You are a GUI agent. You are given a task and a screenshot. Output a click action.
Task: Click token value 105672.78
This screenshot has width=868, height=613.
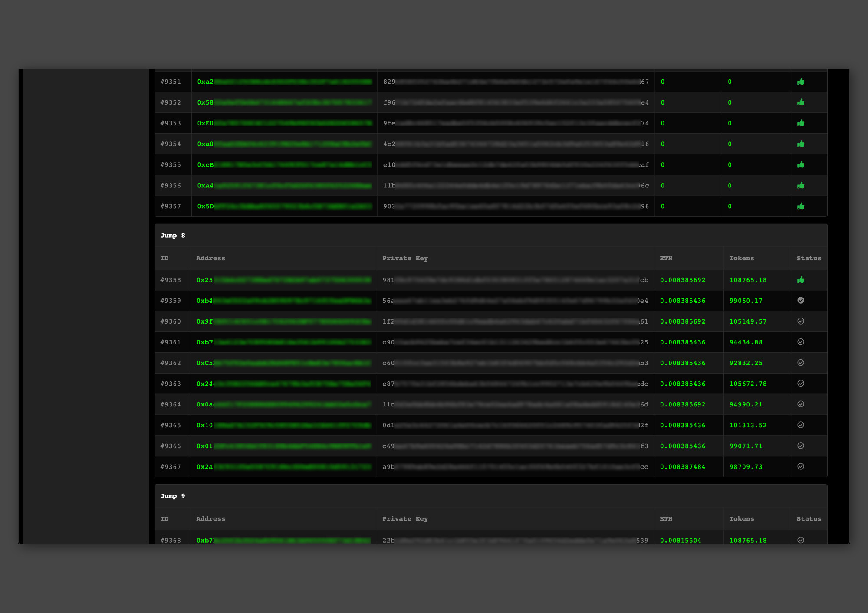click(748, 384)
